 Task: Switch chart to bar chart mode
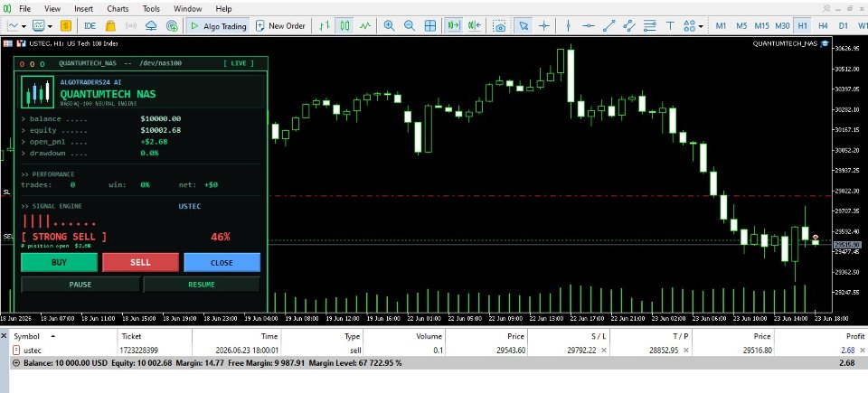(325, 25)
